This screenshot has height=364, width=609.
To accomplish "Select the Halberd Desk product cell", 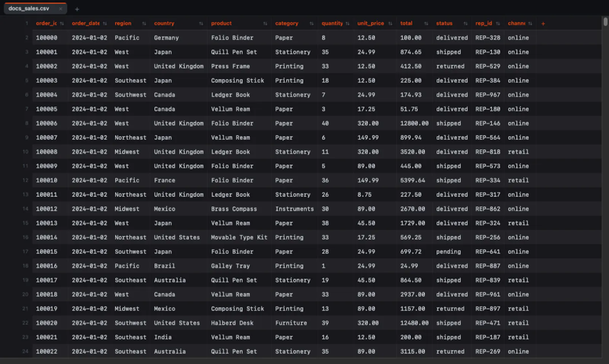I will (240, 323).
